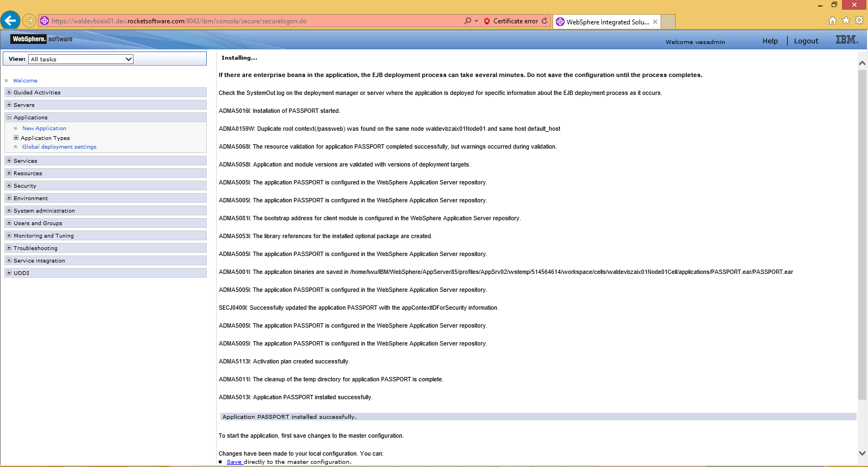The width and height of the screenshot is (868, 467).
Task: Click the vertical scrollbar thumb
Action: point(862,234)
